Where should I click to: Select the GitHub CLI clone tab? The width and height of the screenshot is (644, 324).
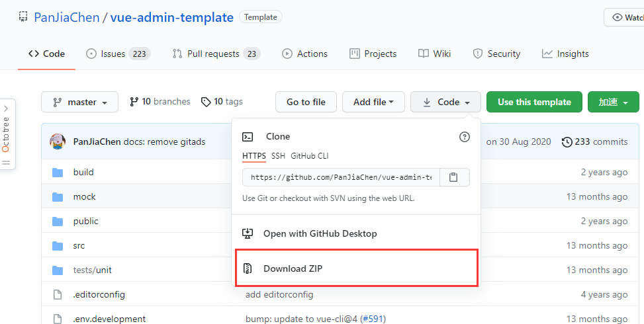310,156
